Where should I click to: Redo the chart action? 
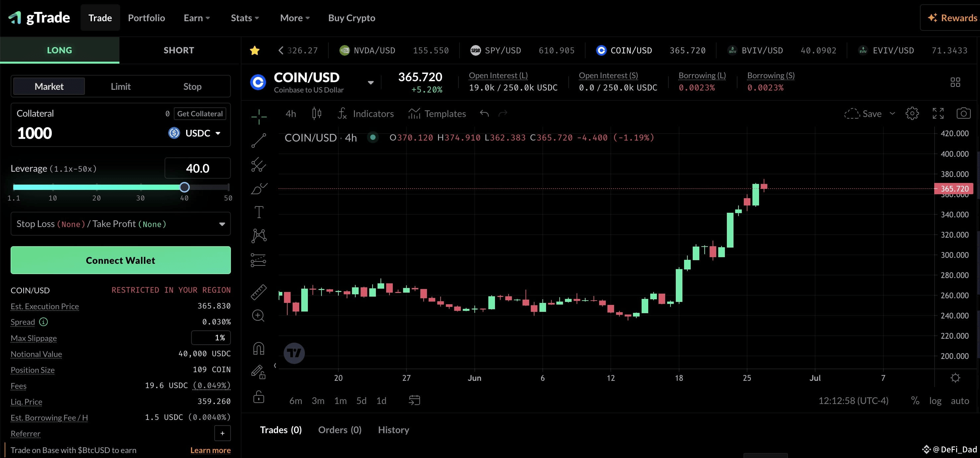503,113
